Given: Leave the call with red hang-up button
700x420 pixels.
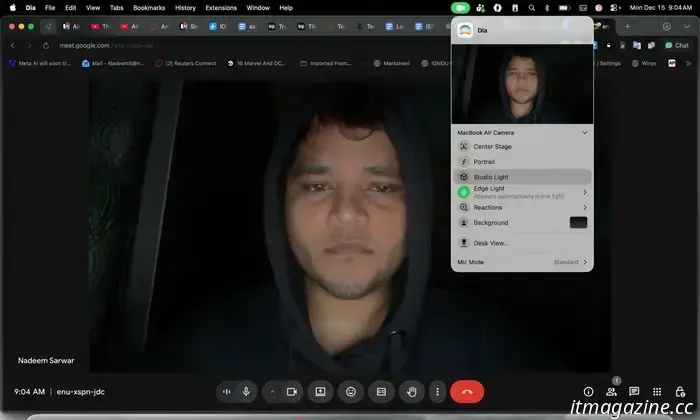Looking at the screenshot, I should (x=467, y=392).
